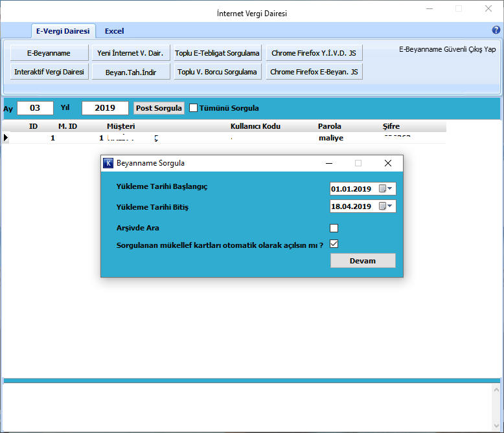Open E-Beyanname button
The image size is (504, 433).
(x=49, y=53)
